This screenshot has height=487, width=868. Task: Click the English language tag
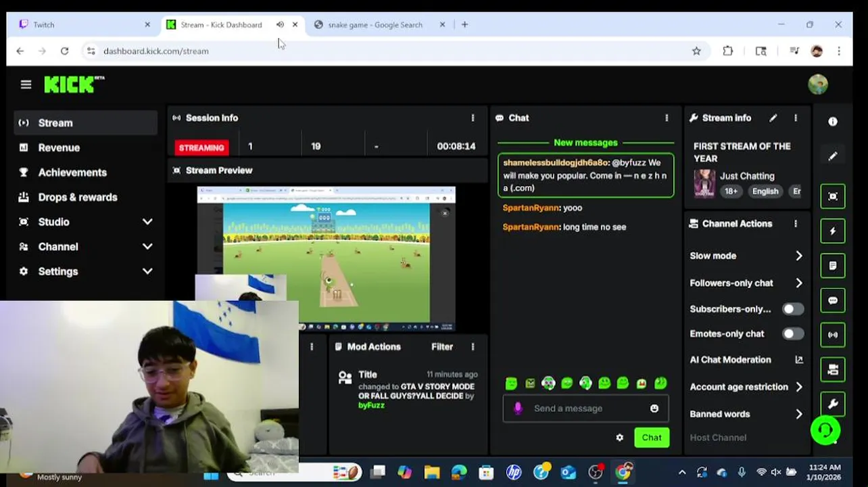[x=765, y=191]
